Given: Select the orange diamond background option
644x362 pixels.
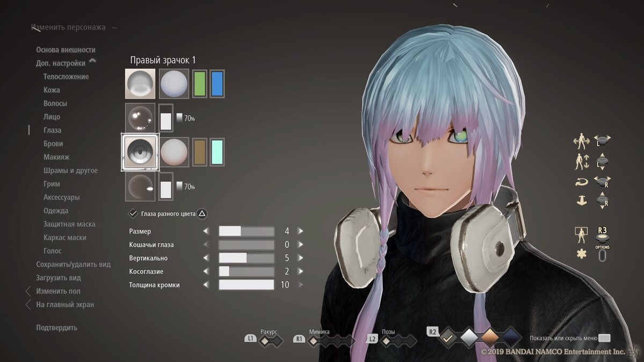Looking at the screenshot, I should [x=490, y=337].
